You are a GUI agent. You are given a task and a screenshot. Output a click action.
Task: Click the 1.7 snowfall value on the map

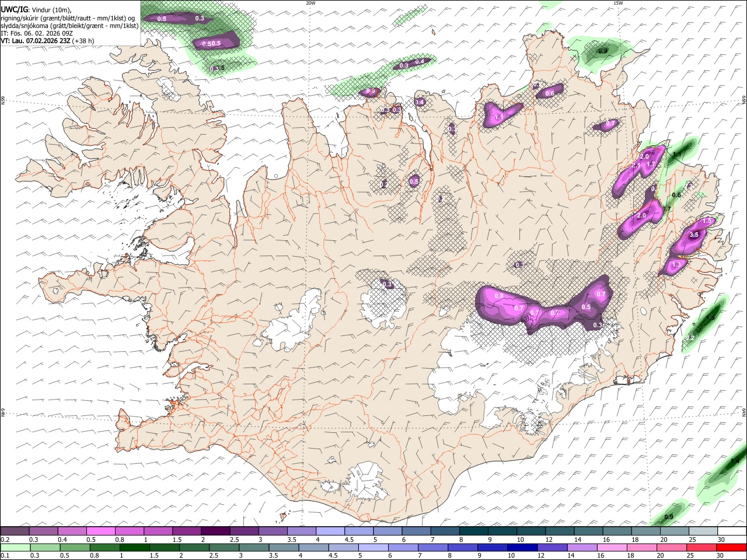(651, 164)
